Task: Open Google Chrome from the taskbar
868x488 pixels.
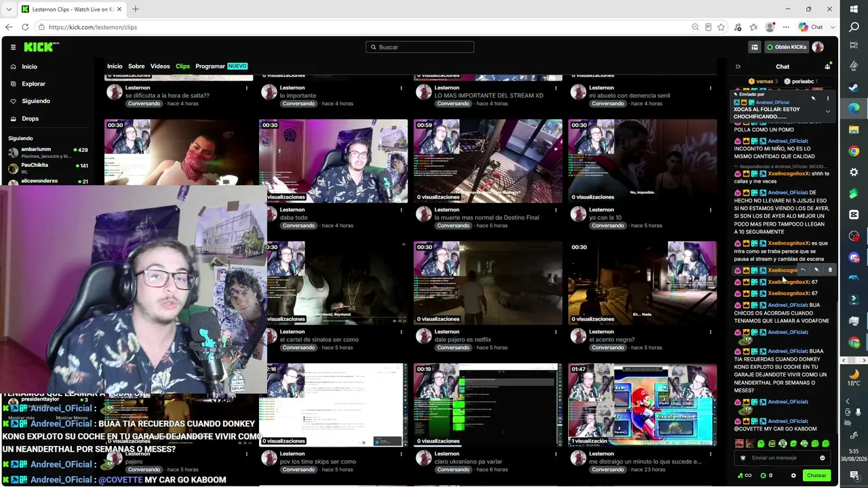Action: (854, 151)
